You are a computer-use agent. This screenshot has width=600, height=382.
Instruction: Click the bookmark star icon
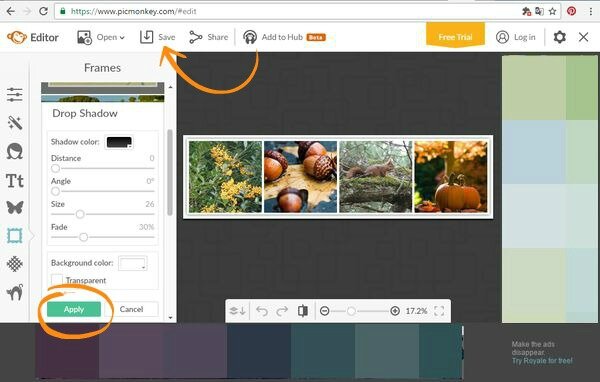click(x=553, y=11)
